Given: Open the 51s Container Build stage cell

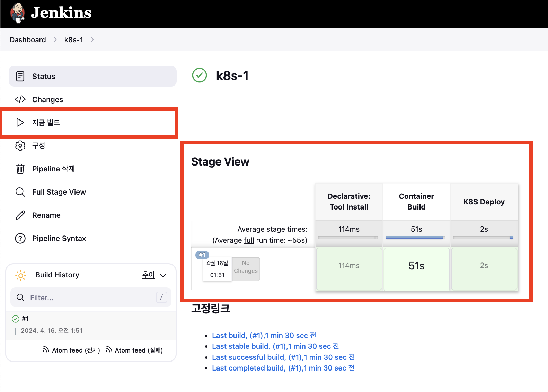Looking at the screenshot, I should 416,269.
